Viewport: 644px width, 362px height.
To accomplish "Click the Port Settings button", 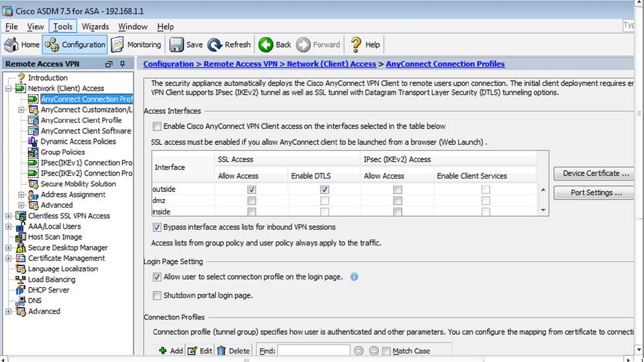I will pos(595,193).
